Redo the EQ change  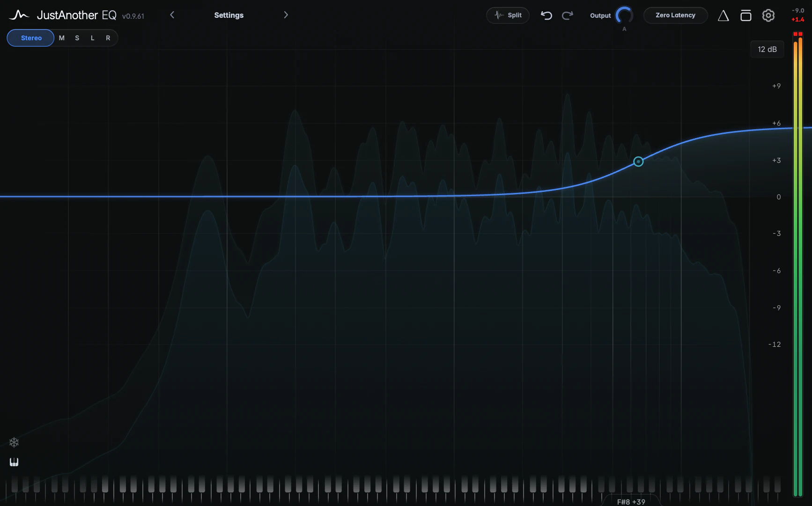tap(567, 15)
